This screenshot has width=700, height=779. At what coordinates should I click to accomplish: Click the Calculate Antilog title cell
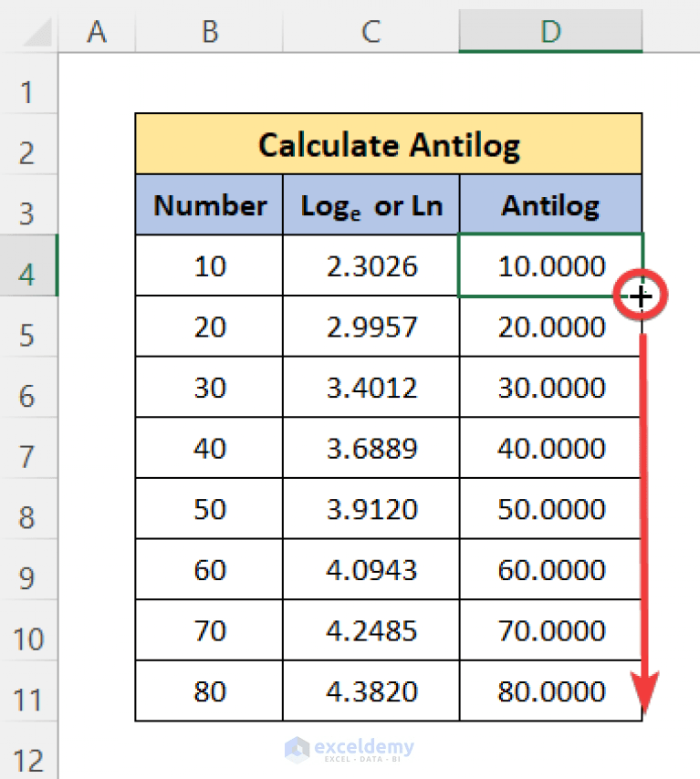coord(390,143)
